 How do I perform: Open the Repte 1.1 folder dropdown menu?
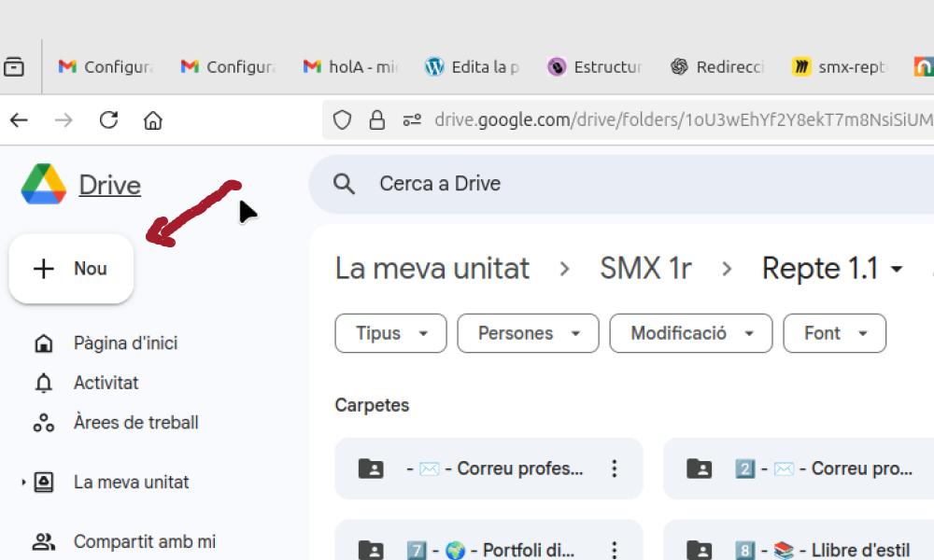click(897, 269)
